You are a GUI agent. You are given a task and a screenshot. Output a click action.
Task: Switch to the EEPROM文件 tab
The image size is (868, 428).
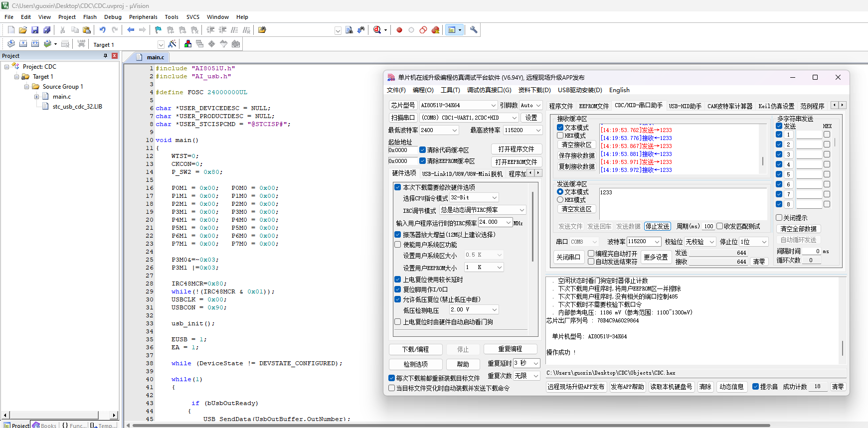point(594,106)
